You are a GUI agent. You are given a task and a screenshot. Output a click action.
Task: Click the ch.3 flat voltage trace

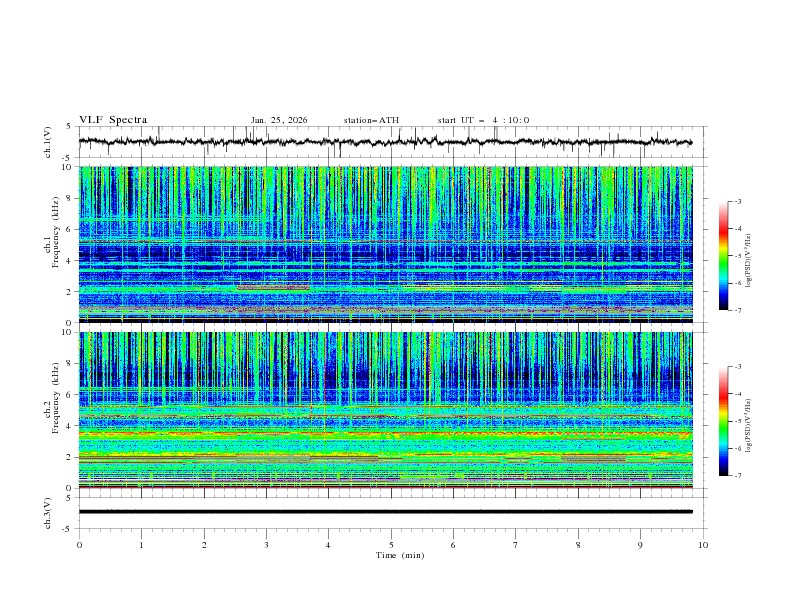tap(385, 512)
